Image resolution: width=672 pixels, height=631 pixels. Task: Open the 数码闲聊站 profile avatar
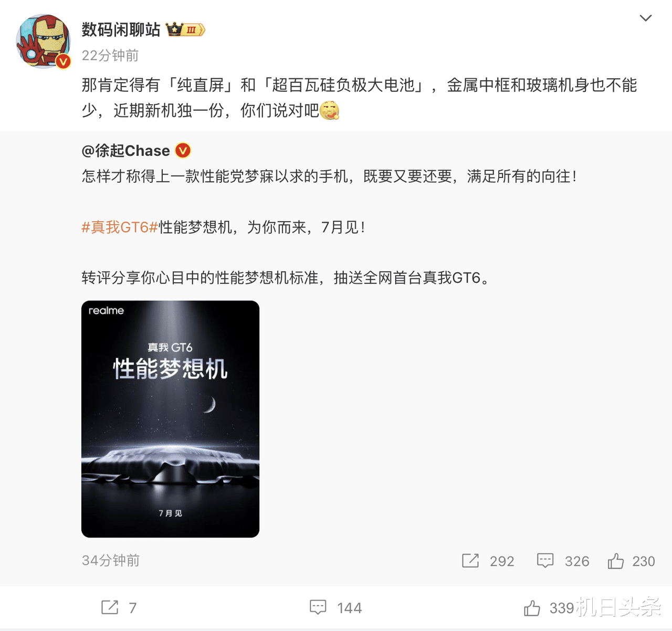click(43, 41)
